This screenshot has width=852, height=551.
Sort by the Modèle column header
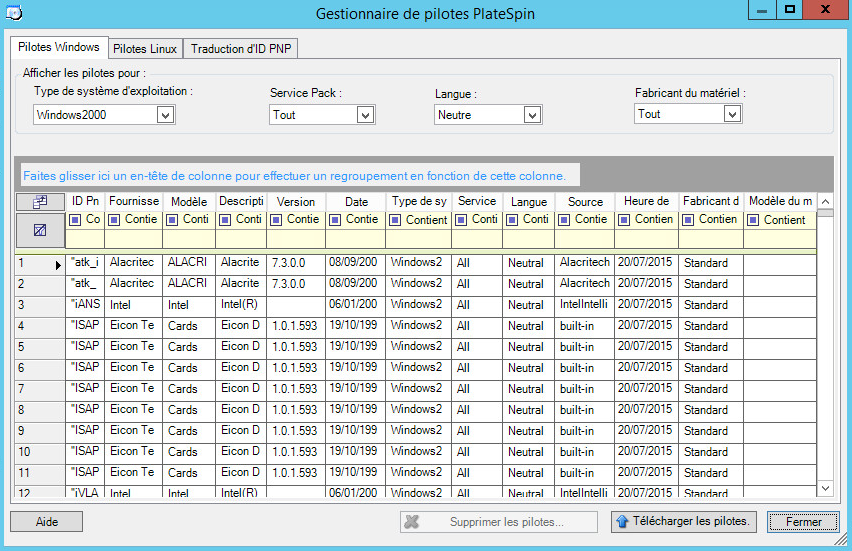point(188,201)
